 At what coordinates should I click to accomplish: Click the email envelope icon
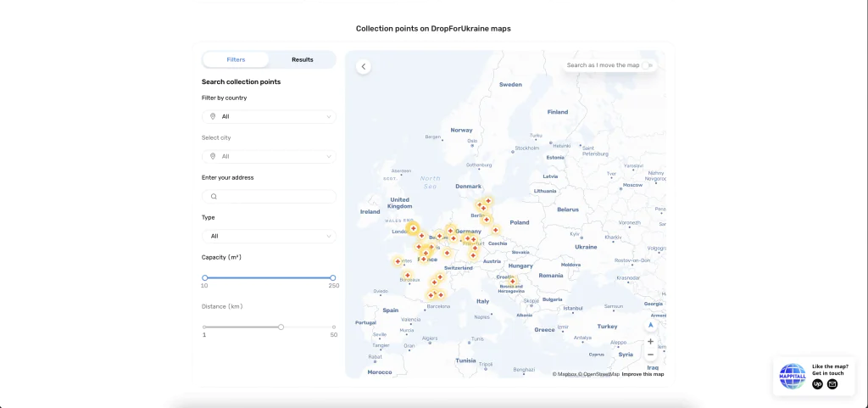point(832,383)
